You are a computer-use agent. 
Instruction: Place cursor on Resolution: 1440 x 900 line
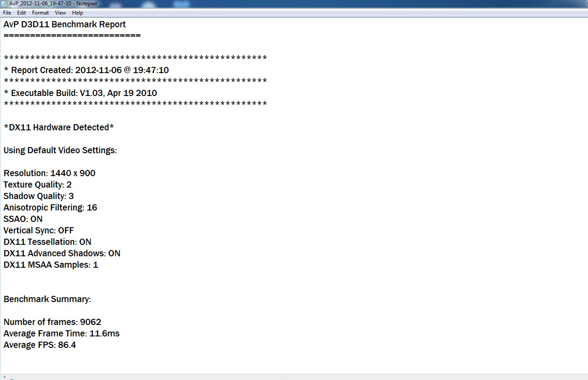tap(49, 173)
